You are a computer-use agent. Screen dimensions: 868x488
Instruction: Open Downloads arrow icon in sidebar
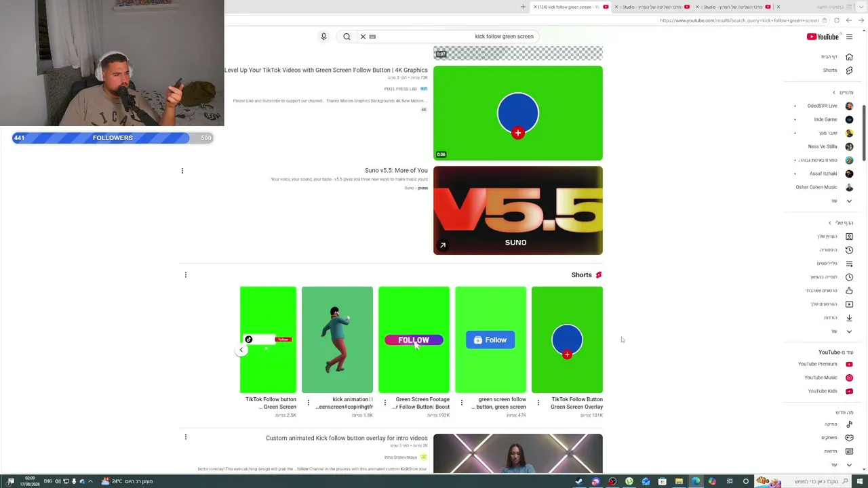[849, 318]
